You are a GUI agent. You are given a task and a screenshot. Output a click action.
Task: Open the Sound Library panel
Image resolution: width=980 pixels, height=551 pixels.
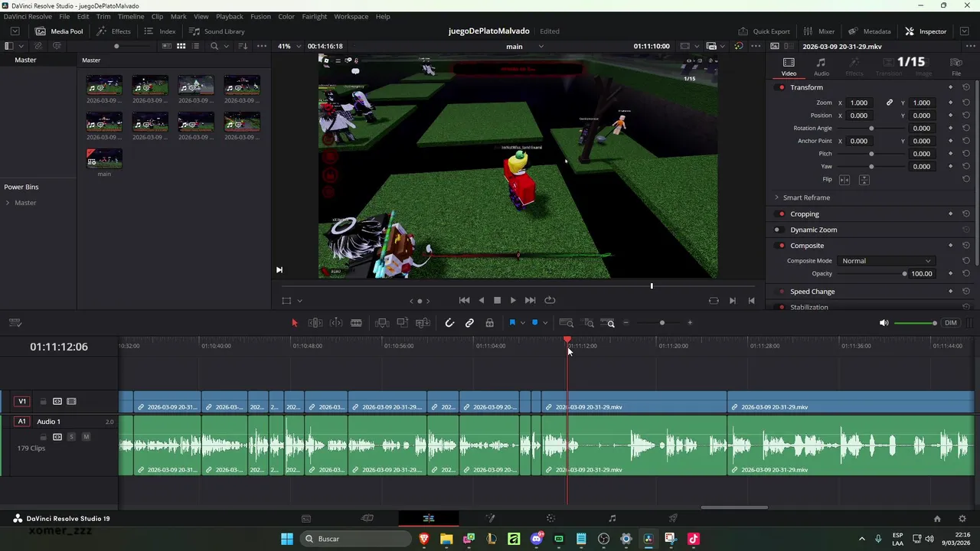[217, 31]
